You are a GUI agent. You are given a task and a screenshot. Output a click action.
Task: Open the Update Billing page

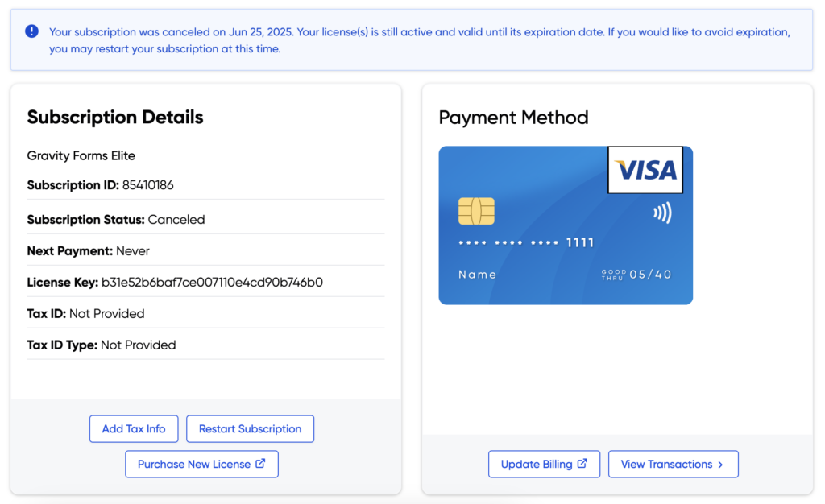544,464
